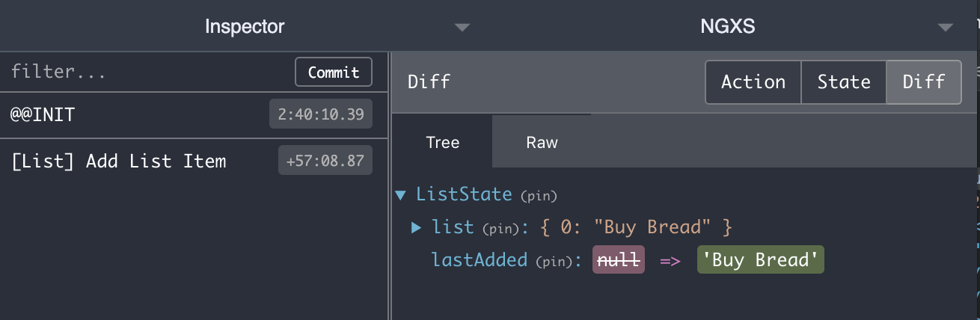Switch to the Diff view

(x=924, y=82)
